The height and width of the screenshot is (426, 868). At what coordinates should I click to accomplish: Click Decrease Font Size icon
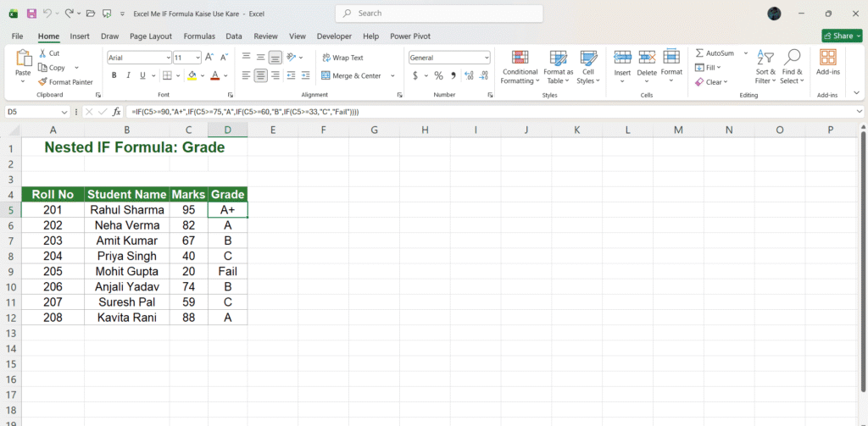point(224,57)
